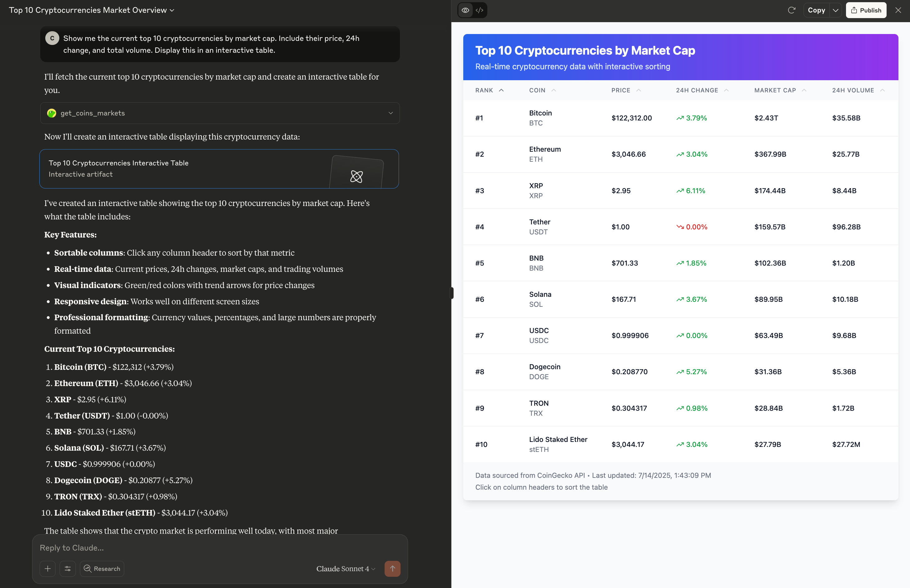Open the Claude Sonnet 4 model selector

tap(345, 569)
